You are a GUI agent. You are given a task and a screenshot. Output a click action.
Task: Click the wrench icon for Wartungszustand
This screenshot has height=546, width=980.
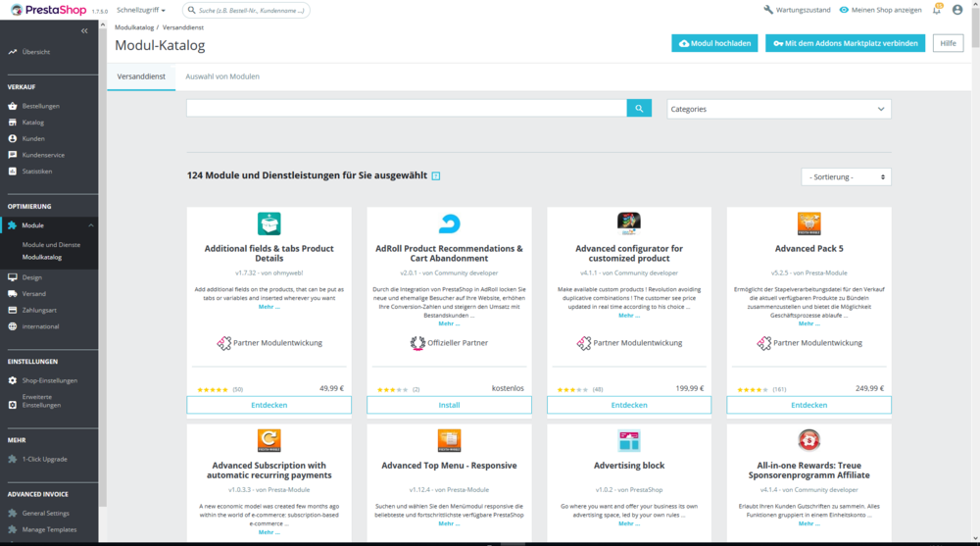[x=768, y=10]
